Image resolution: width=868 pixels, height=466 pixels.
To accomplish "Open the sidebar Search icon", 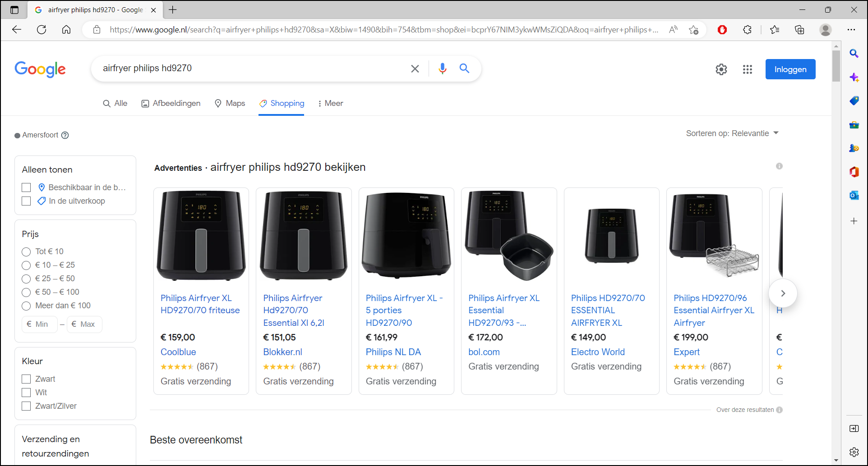I will (854, 54).
